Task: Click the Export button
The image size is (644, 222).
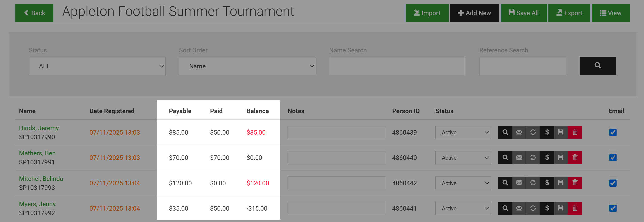Action: [x=569, y=13]
